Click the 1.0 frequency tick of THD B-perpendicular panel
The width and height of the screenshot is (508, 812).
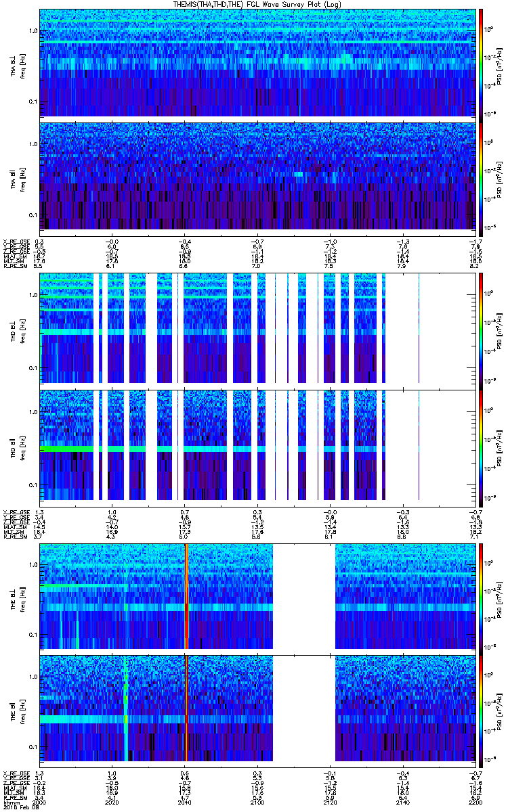(33, 296)
